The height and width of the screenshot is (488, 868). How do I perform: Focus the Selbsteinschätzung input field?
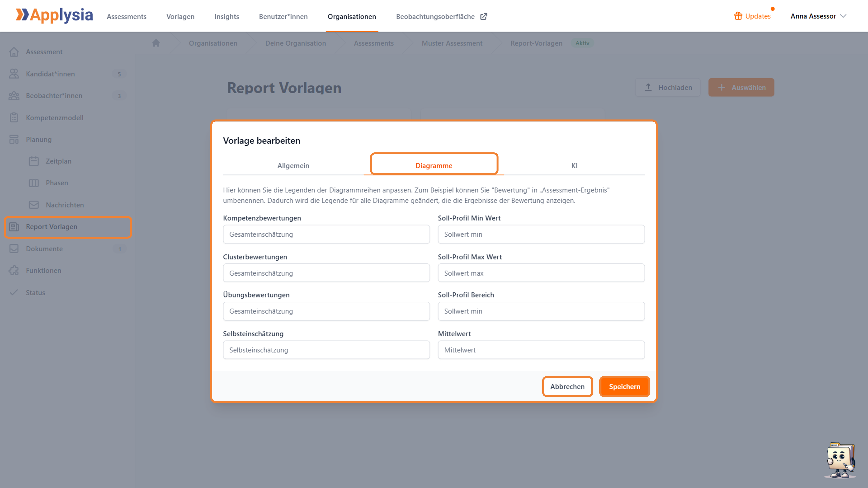pyautogui.click(x=326, y=350)
